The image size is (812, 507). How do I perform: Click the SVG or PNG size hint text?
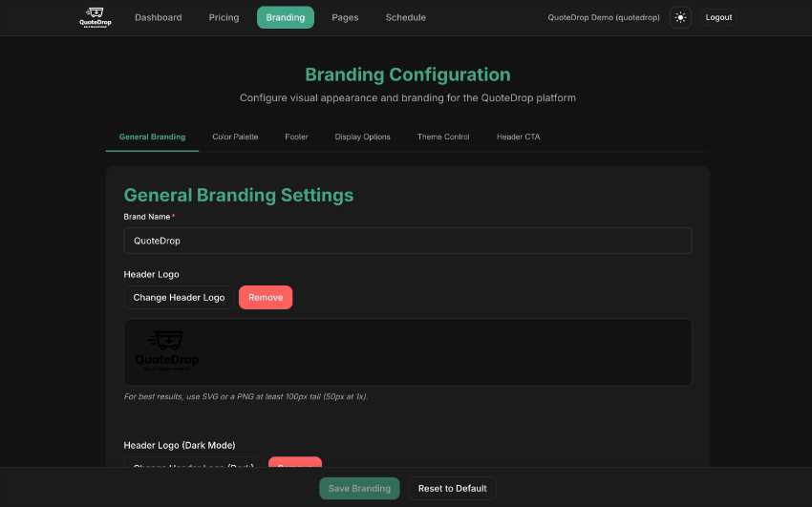pyautogui.click(x=246, y=397)
